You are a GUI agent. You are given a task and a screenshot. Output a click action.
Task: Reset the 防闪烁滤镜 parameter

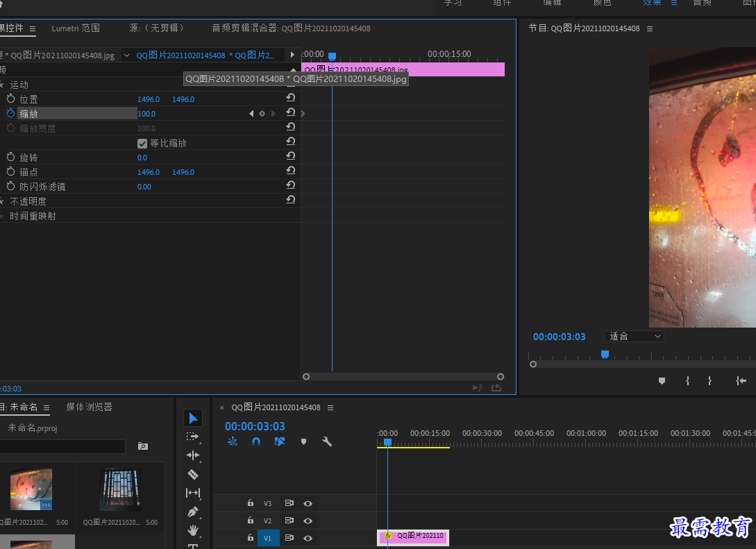[290, 185]
